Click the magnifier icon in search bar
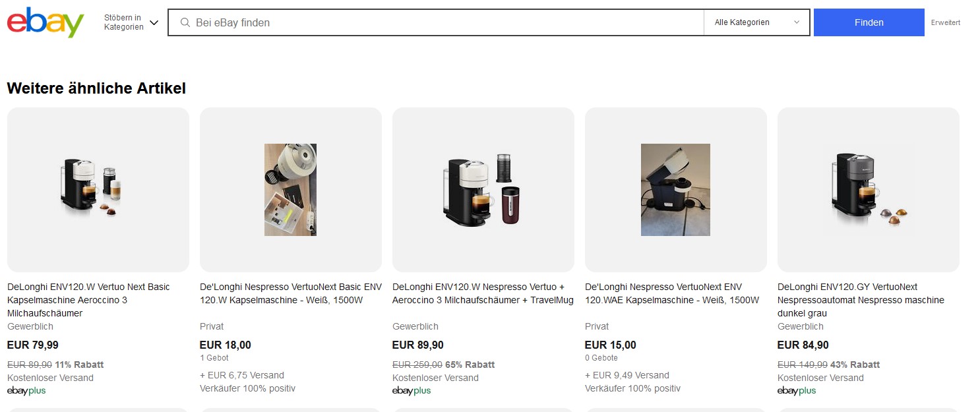 click(185, 22)
